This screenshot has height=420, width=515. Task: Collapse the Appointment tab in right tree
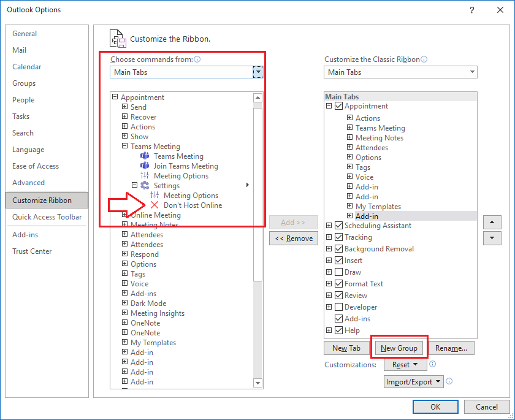click(x=329, y=105)
